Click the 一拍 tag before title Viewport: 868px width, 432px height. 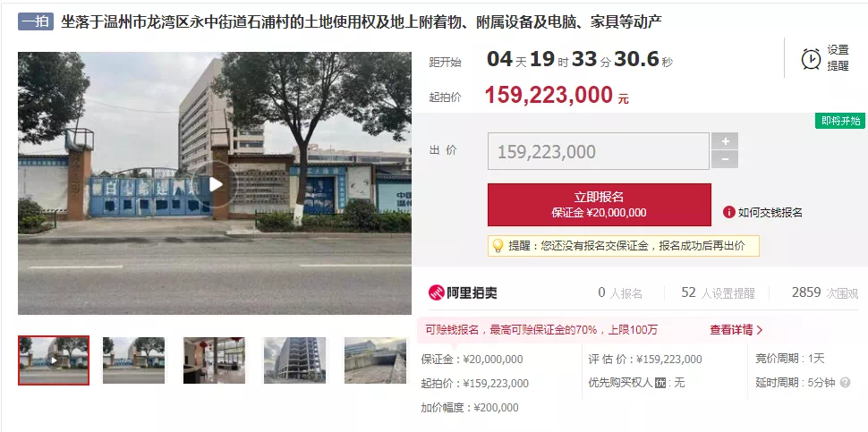(36, 22)
